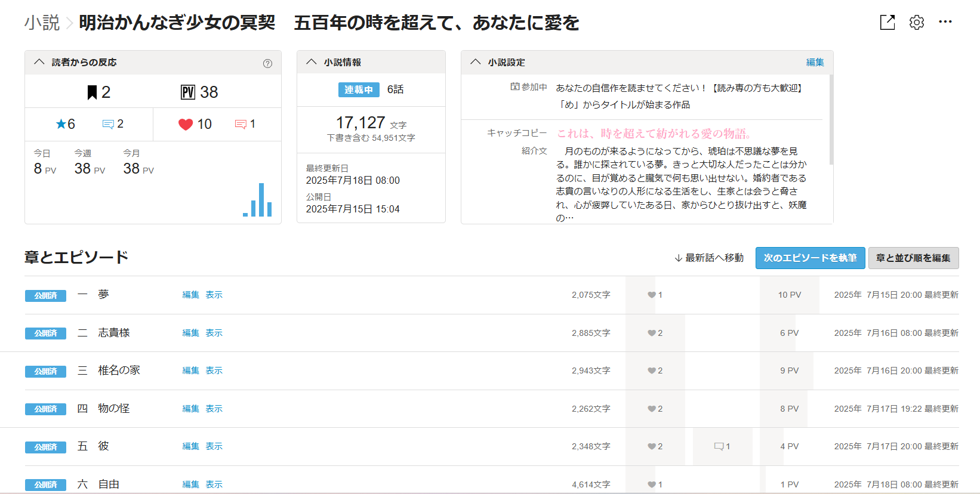Click the 10 PV cell of episode 一
The height and width of the screenshot is (494, 980).
click(x=790, y=295)
